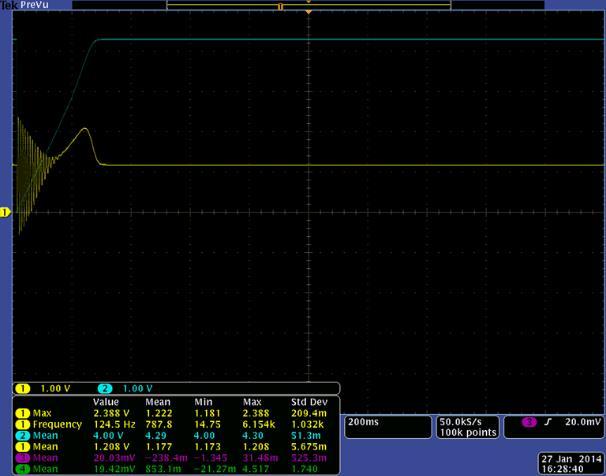Click the 1.181 minimum on the Max row
This screenshot has height=476, width=606.
(x=207, y=413)
